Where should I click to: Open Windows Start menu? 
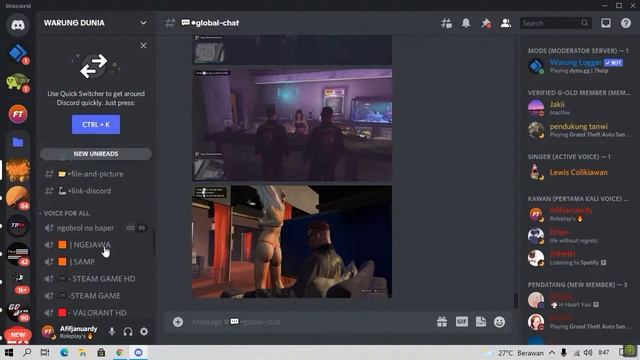(9, 353)
